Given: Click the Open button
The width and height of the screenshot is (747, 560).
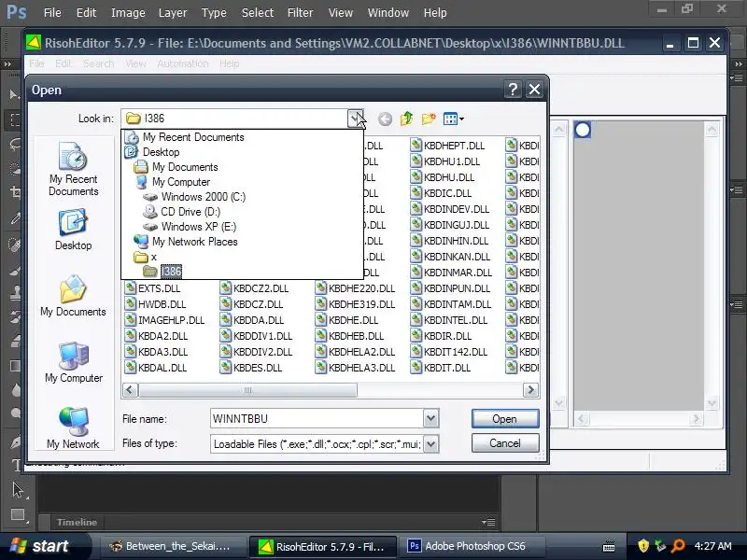Looking at the screenshot, I should click(x=505, y=419).
